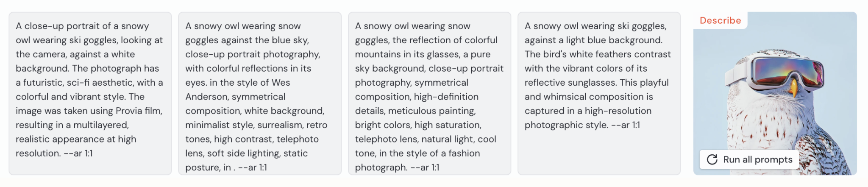Select the prompt card mentioning Wes Anderson

point(260,93)
